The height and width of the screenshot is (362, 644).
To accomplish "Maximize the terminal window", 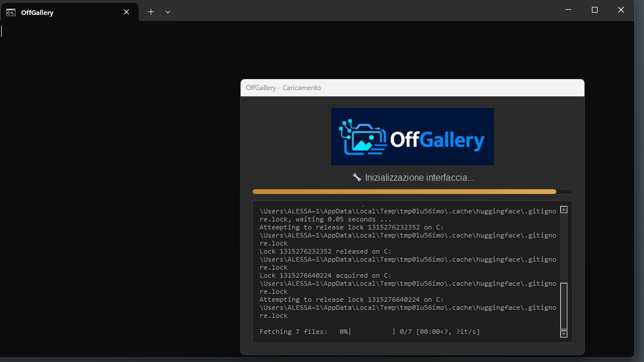I will pos(595,10).
